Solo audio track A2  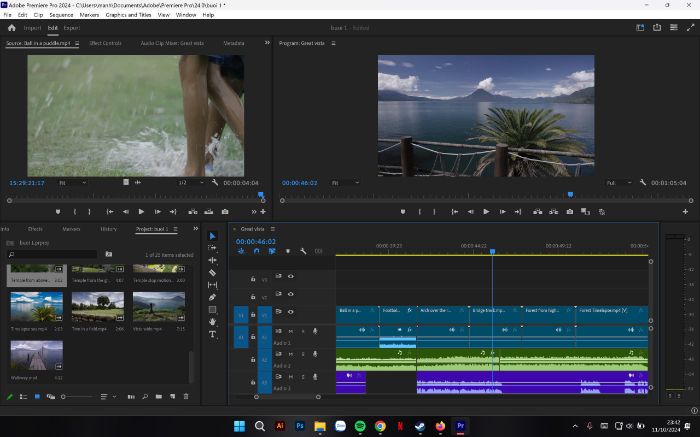[303, 354]
